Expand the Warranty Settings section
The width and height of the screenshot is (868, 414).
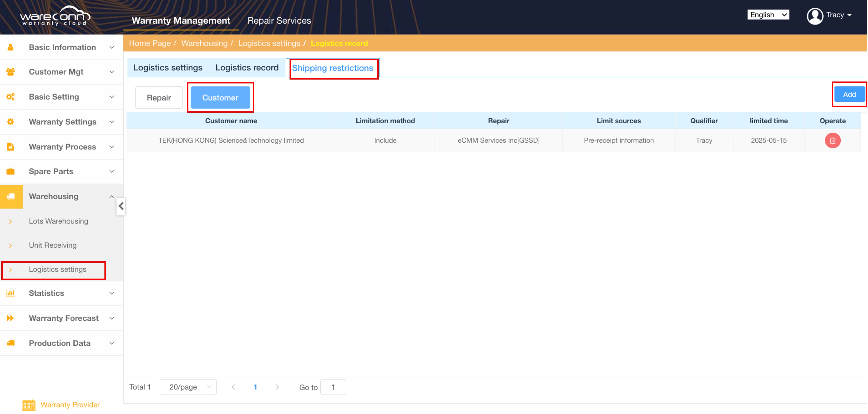point(62,122)
